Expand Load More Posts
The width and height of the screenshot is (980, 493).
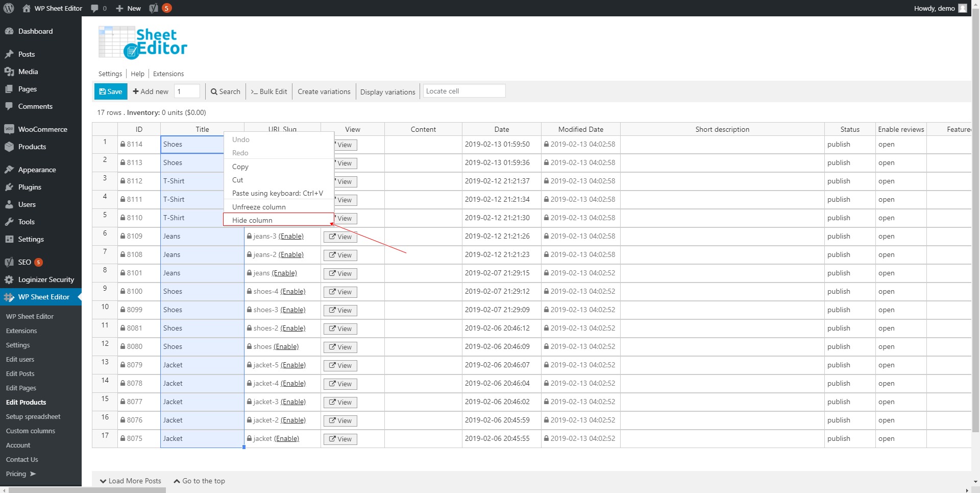pyautogui.click(x=131, y=481)
